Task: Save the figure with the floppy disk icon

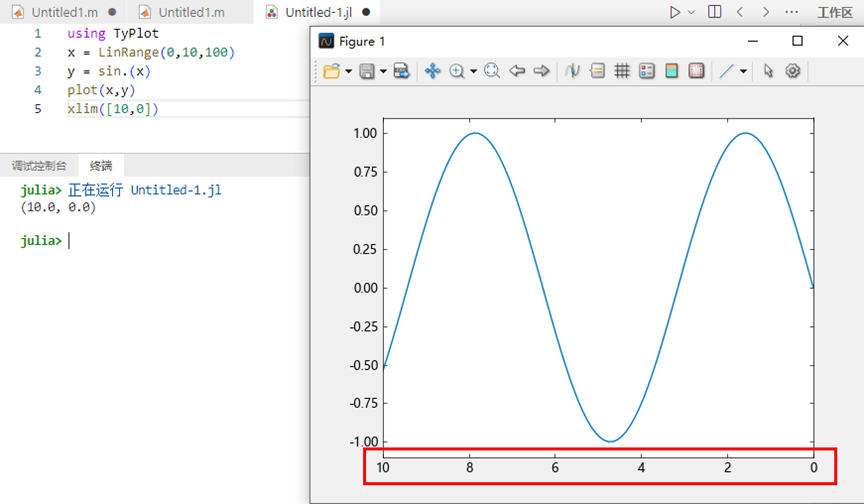Action: coord(367,71)
